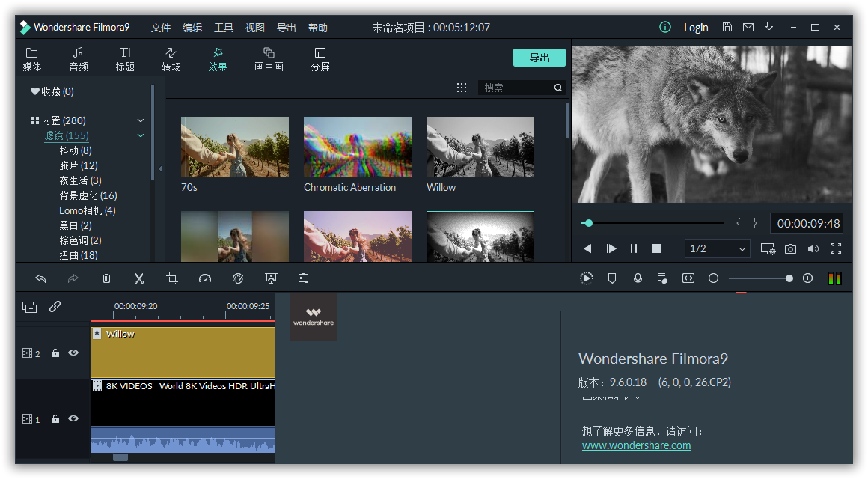
Task: Click the save project icon
Action: pyautogui.click(x=727, y=27)
